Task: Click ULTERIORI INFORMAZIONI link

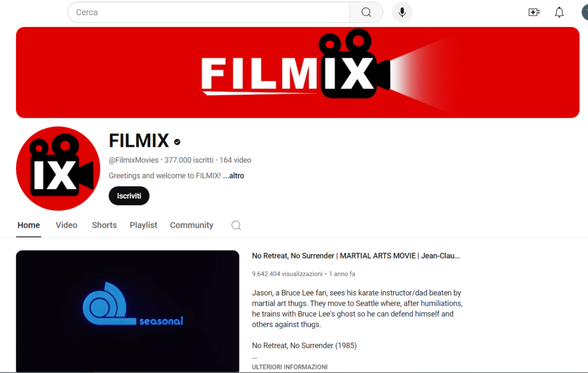Action: click(x=289, y=367)
